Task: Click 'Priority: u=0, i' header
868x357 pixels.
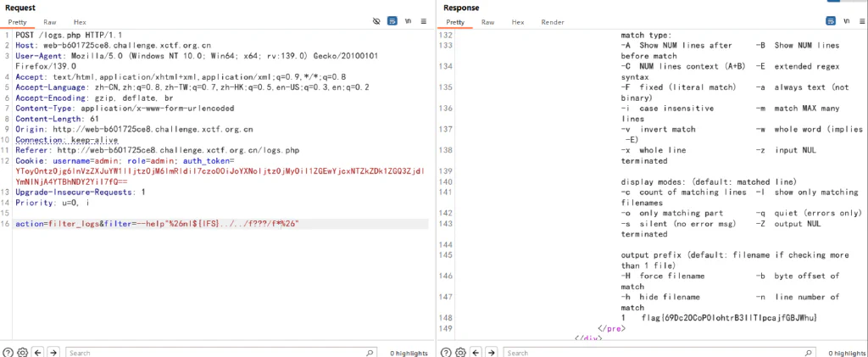Action: click(x=52, y=203)
